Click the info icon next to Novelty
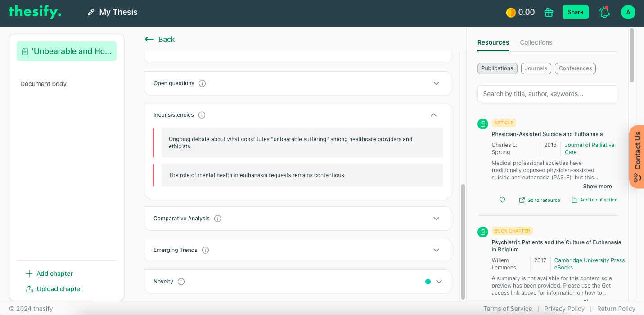This screenshot has height=315, width=644. click(x=181, y=281)
